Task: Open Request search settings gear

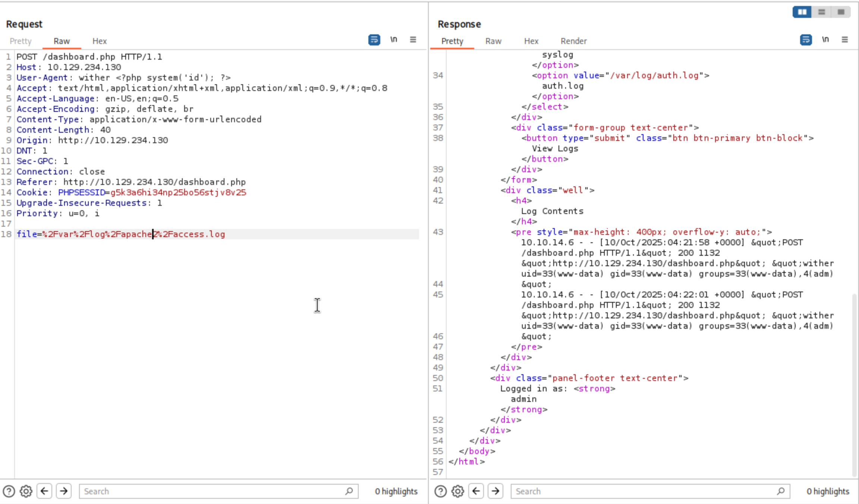Action: [x=26, y=491]
